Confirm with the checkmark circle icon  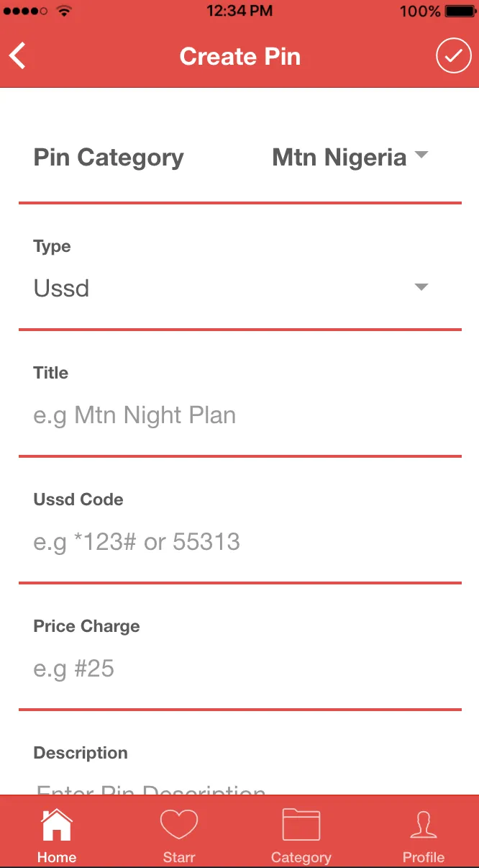[x=453, y=56]
